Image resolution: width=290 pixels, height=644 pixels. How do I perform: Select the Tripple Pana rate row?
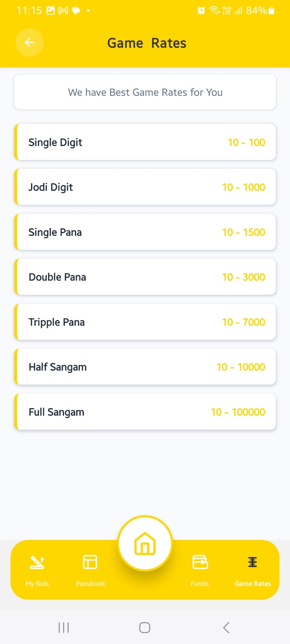[145, 322]
